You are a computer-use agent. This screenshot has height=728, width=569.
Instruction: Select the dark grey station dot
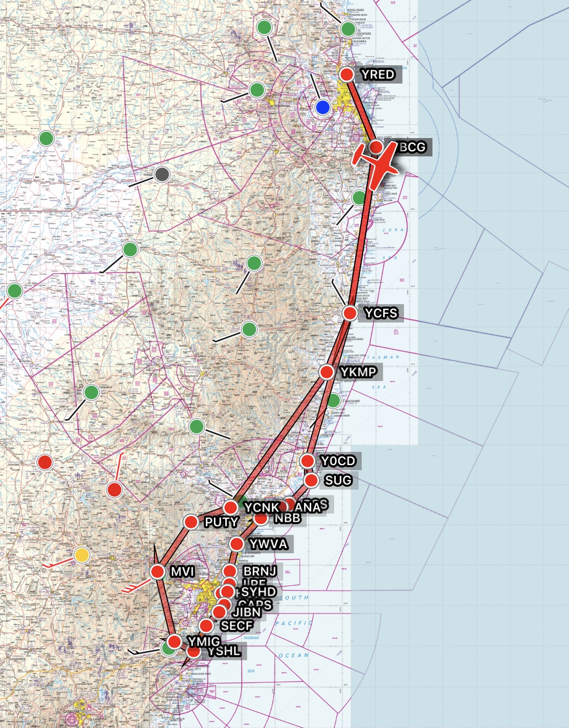(x=162, y=174)
